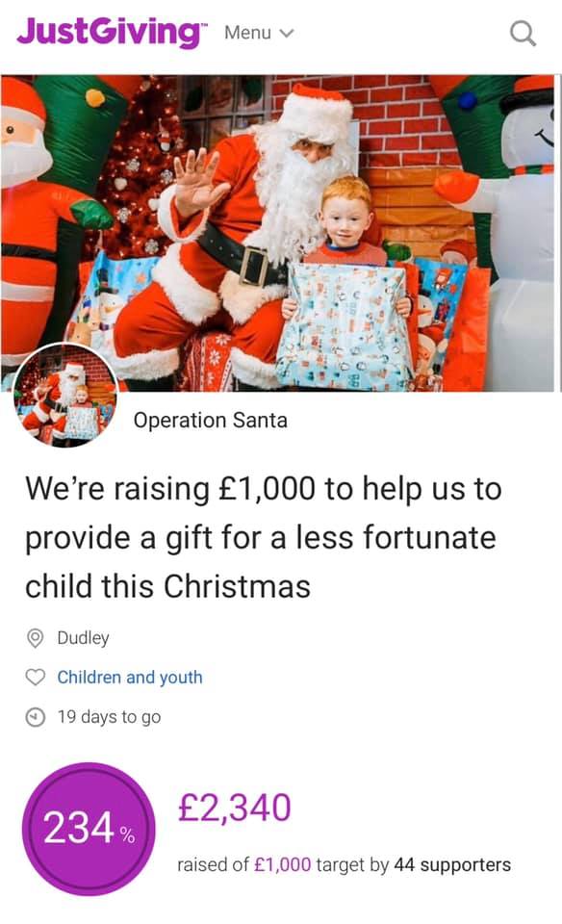The height and width of the screenshot is (924, 562).
Task: Click the fundraiser headline about raising £1,000
Action: (x=264, y=537)
